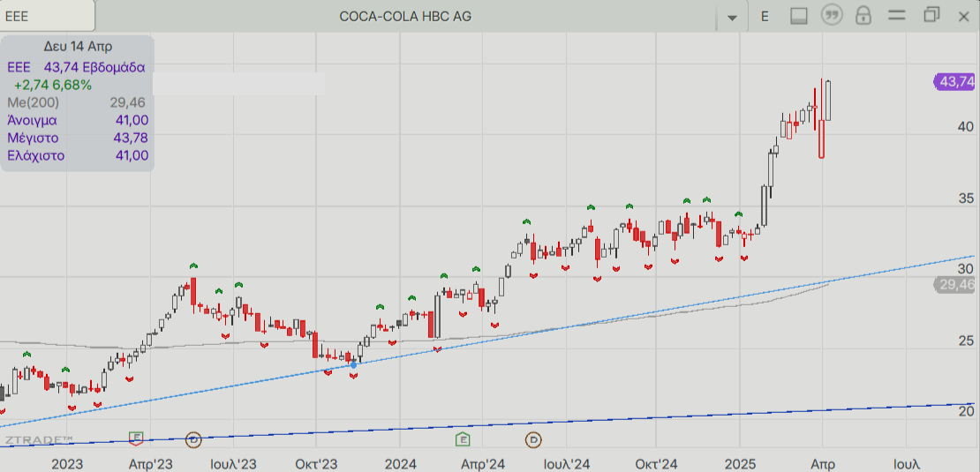Click the Οκτ'24 time axis label
The image size is (980, 472).
click(656, 465)
